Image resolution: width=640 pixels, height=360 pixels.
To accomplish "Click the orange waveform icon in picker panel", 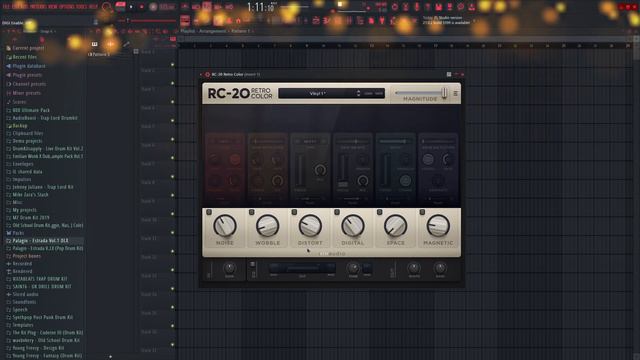I will point(111,44).
